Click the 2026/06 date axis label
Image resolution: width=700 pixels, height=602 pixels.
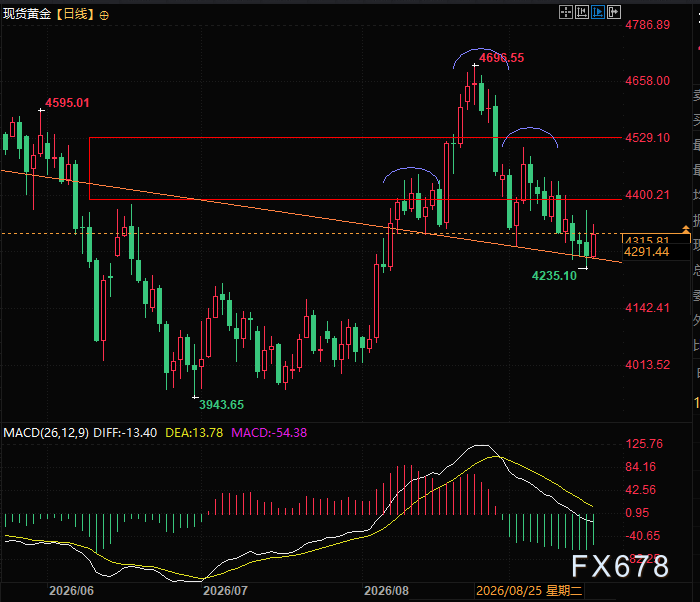(x=71, y=591)
